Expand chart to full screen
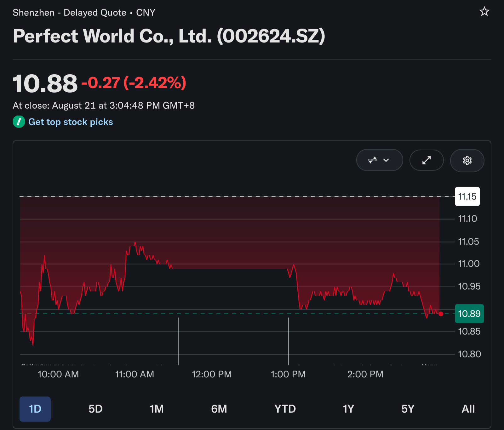This screenshot has height=430, width=504. [427, 160]
